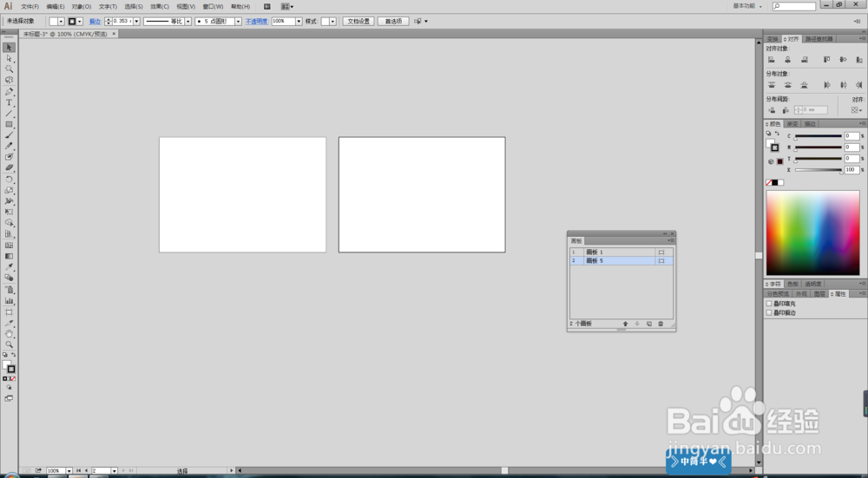Open the zoom level dropdown in status bar
868x478 pixels.
(x=69, y=471)
